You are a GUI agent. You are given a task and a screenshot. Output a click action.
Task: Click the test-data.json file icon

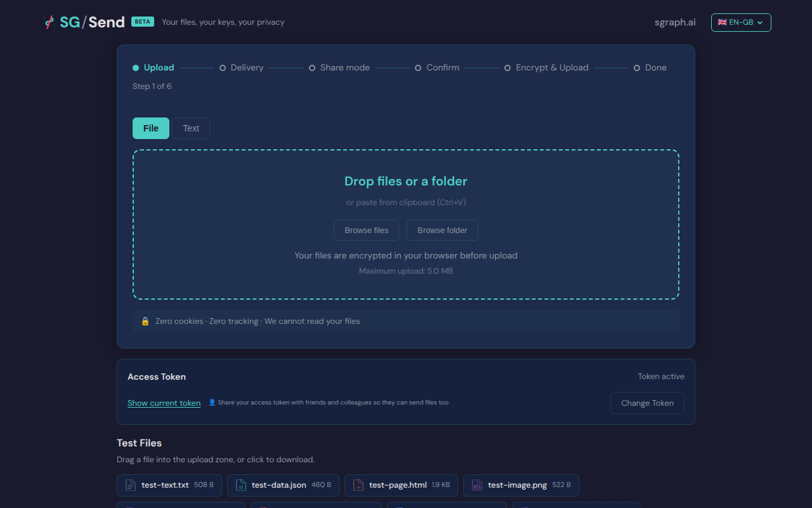click(x=241, y=485)
